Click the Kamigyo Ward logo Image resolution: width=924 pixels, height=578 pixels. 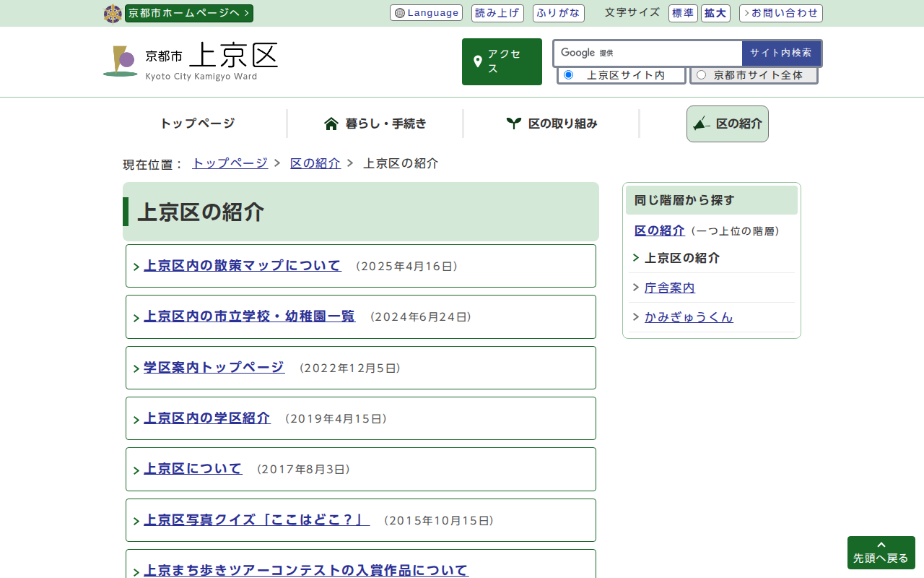click(x=191, y=61)
